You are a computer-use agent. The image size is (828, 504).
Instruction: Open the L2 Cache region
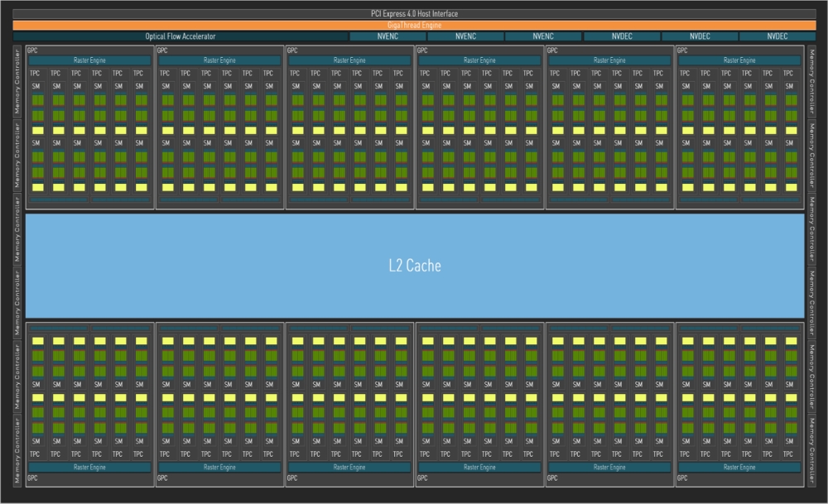pyautogui.click(x=414, y=266)
